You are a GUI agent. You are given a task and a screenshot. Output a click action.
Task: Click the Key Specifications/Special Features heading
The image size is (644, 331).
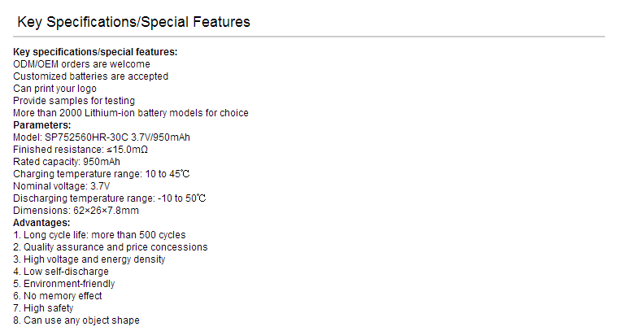(133, 22)
